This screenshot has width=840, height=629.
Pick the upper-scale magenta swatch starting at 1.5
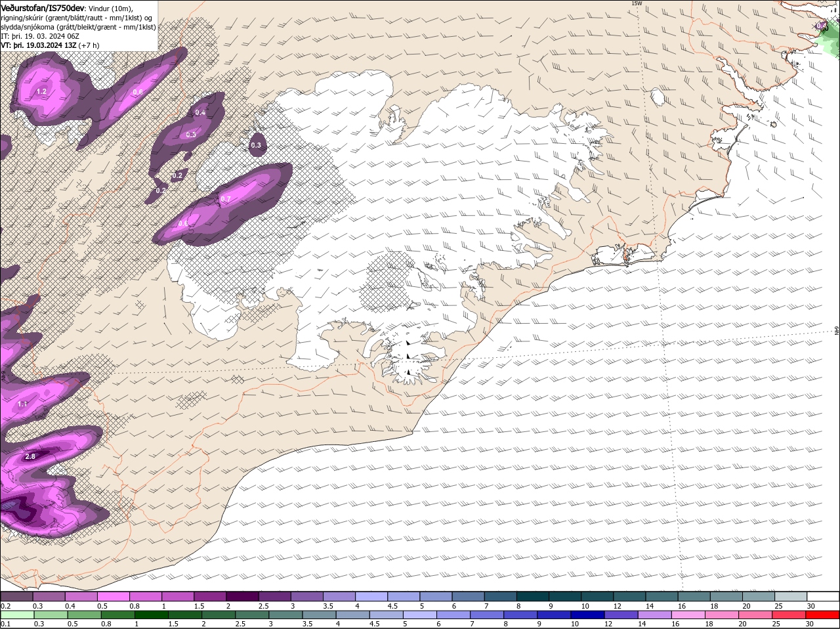(x=211, y=596)
